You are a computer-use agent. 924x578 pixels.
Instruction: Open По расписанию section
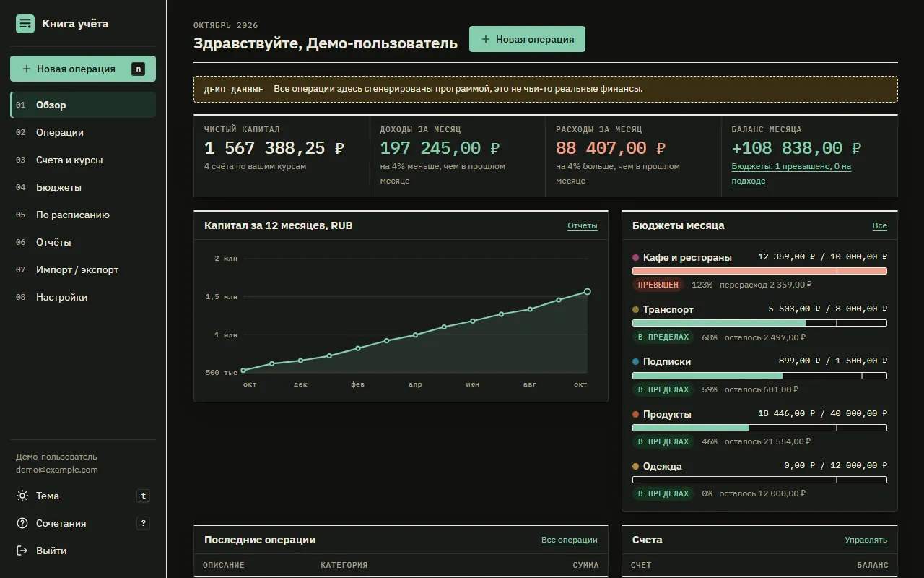pyautogui.click(x=83, y=215)
